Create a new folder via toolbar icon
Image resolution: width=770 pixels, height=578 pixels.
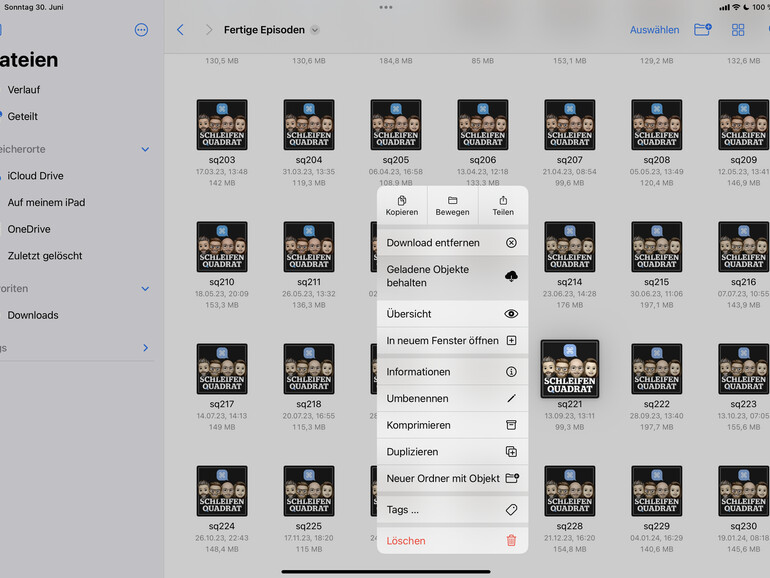coord(703,30)
